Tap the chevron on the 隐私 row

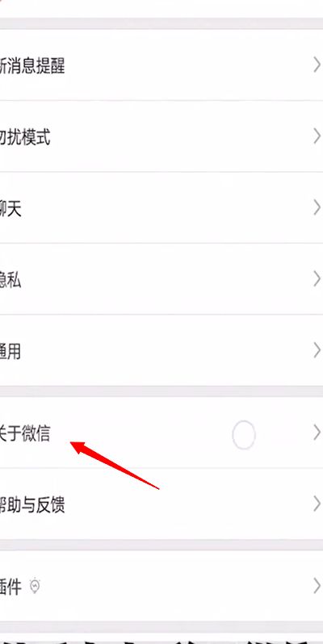317,279
